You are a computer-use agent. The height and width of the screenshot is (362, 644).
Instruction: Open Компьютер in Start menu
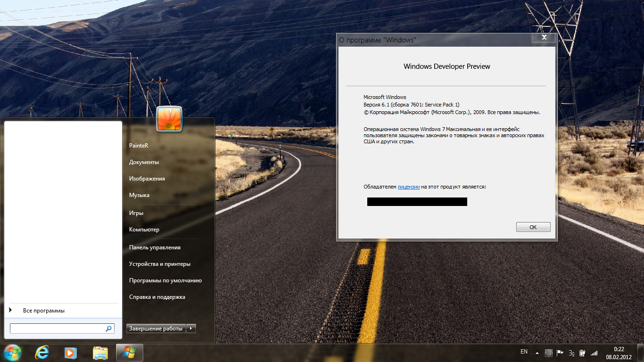coord(144,230)
